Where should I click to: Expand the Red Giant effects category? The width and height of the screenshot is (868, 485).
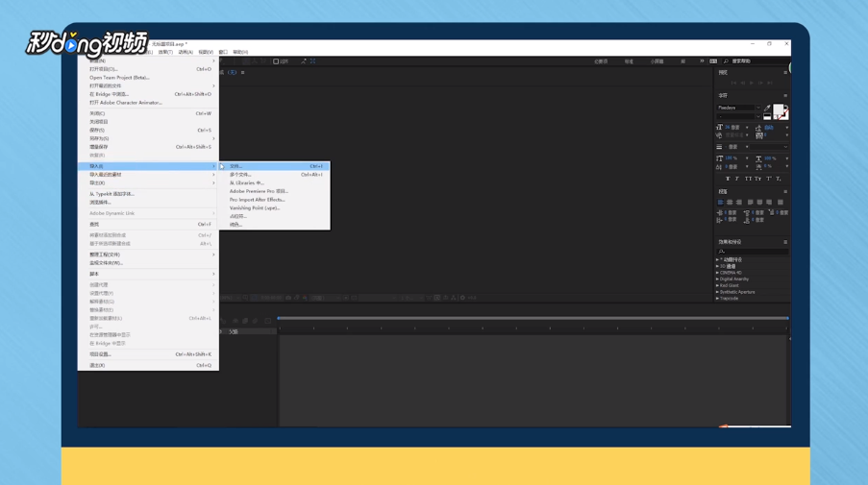tap(717, 285)
